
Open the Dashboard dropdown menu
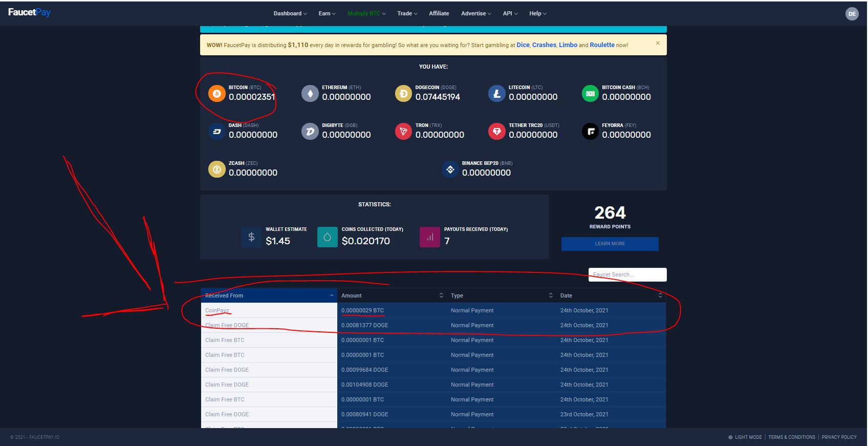coord(290,13)
